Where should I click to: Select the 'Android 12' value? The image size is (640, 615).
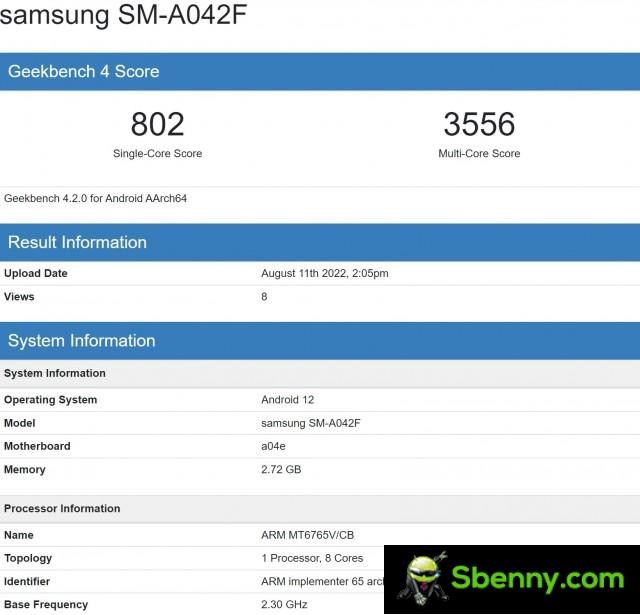click(288, 400)
